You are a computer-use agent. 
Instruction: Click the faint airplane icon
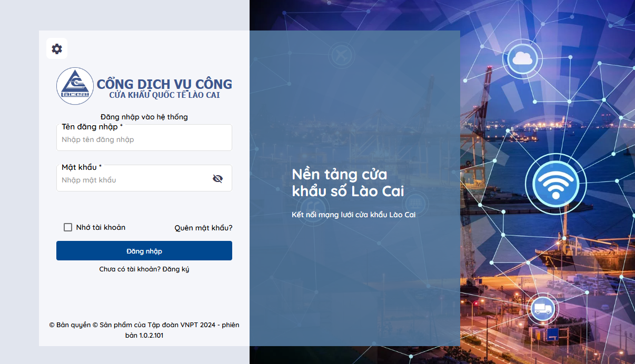[x=342, y=54]
